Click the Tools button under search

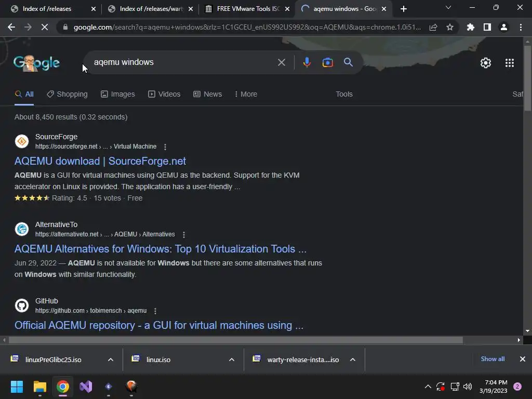point(344,94)
